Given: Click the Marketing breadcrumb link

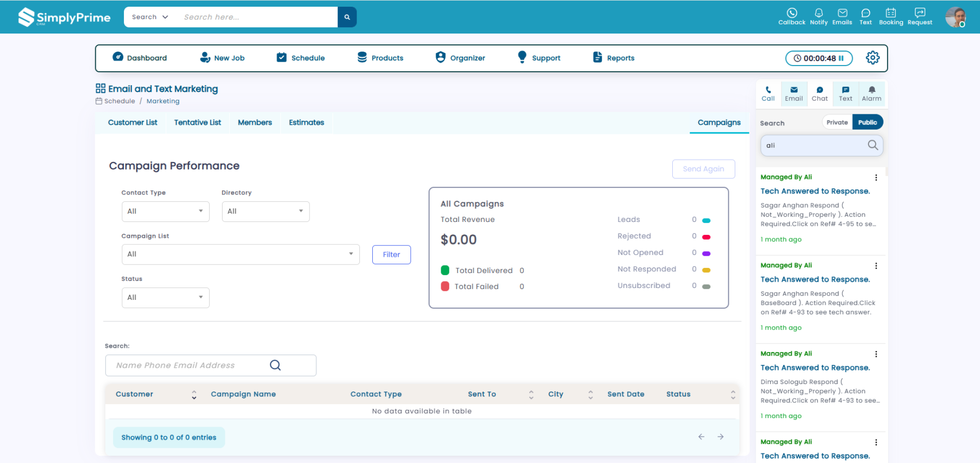Looking at the screenshot, I should 163,101.
